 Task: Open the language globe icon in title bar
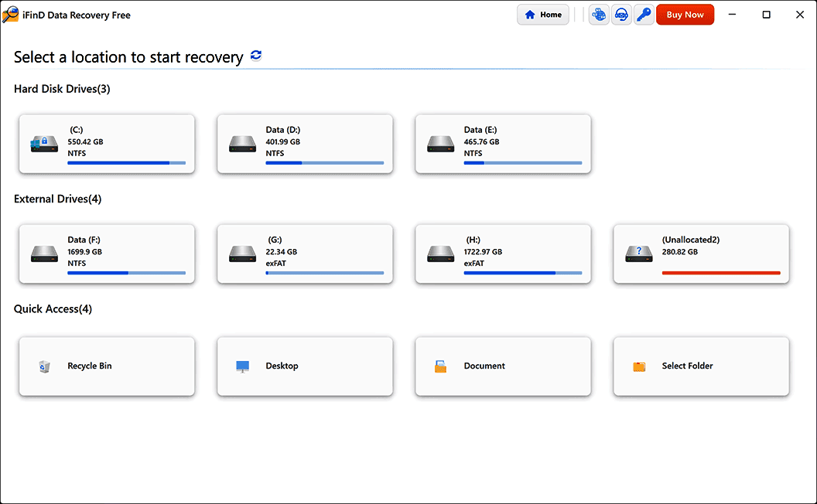[x=599, y=15]
